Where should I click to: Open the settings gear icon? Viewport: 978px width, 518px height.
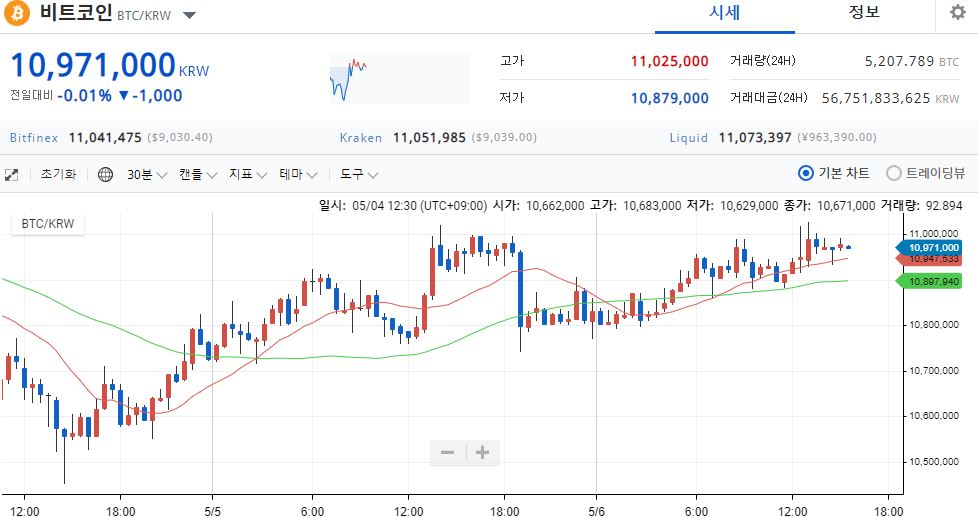tap(957, 12)
